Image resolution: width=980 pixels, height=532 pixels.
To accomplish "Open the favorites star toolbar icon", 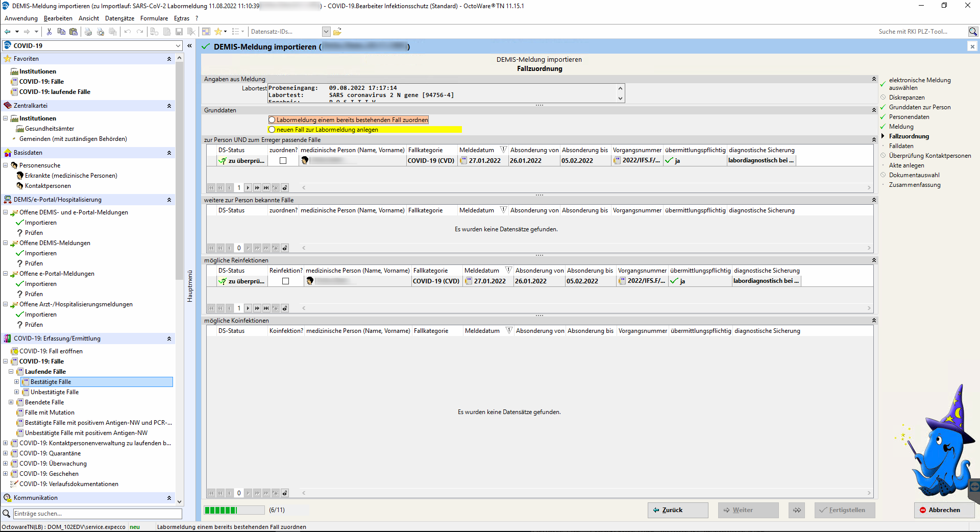I will pos(218,32).
